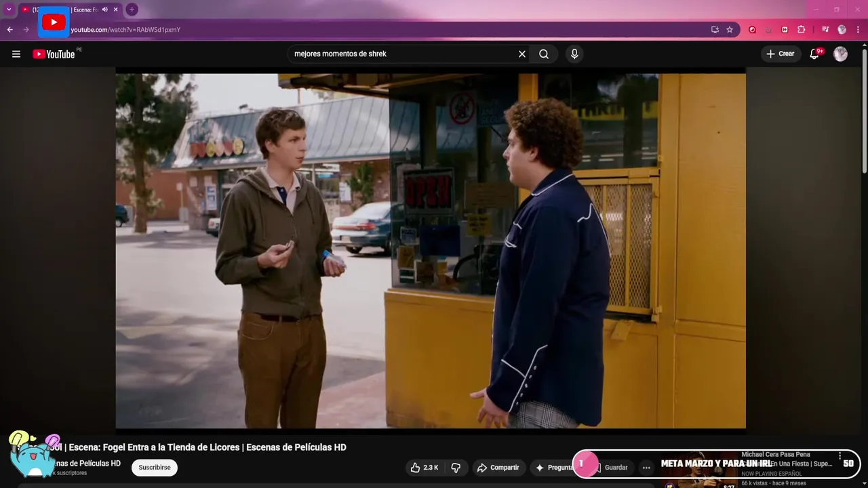Open the notifications bell
Image resolution: width=868 pixels, height=488 pixels.
tap(814, 54)
